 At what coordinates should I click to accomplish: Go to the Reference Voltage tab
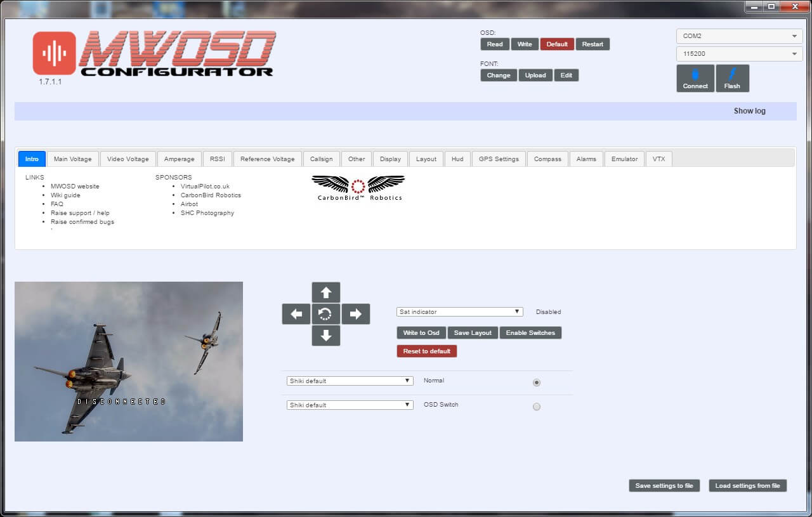268,159
